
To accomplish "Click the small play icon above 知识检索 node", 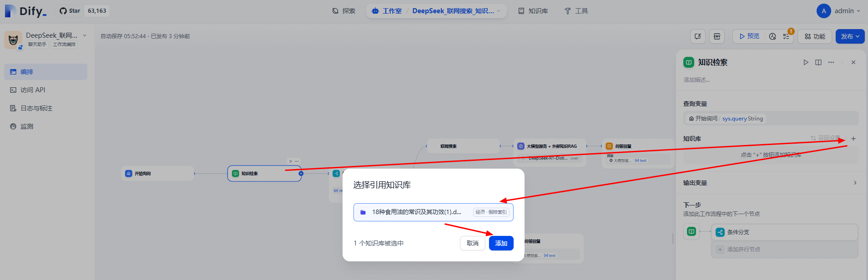I will pos(291,161).
